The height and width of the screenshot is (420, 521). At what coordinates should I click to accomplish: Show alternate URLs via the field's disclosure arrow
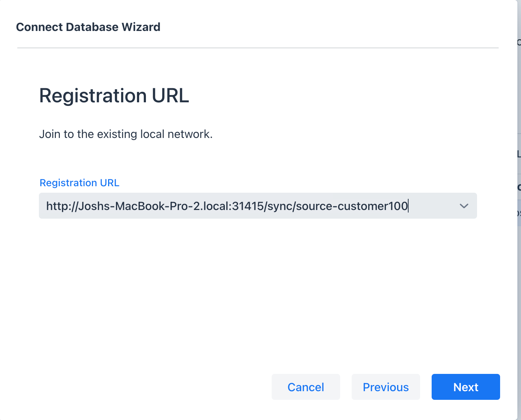464,206
